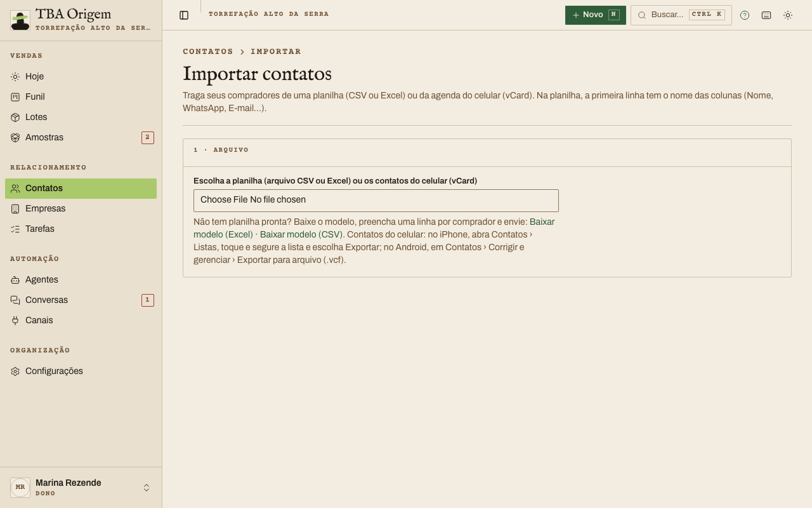812x508 pixels.
Task: Click the Conversas sidebar label
Action: coord(46,300)
